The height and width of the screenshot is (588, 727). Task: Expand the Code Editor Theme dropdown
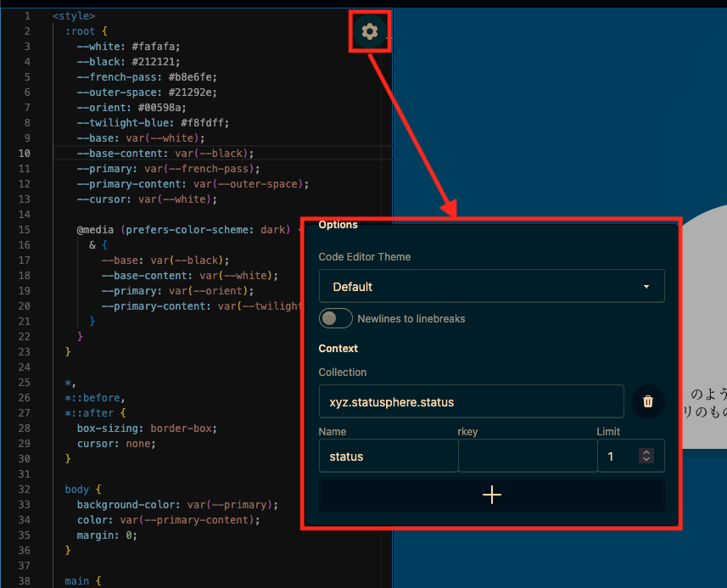(x=491, y=287)
